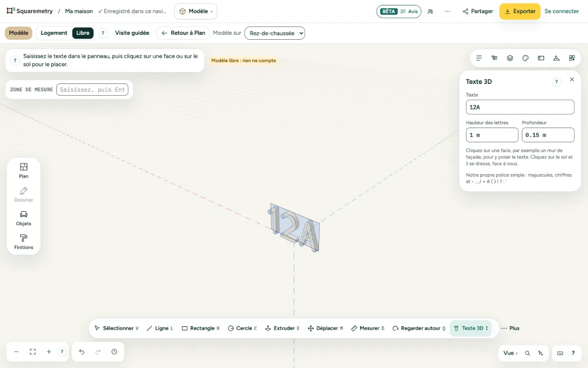Switch mode toggle to Libre
Image resolution: width=588 pixels, height=368 pixels.
click(x=83, y=33)
